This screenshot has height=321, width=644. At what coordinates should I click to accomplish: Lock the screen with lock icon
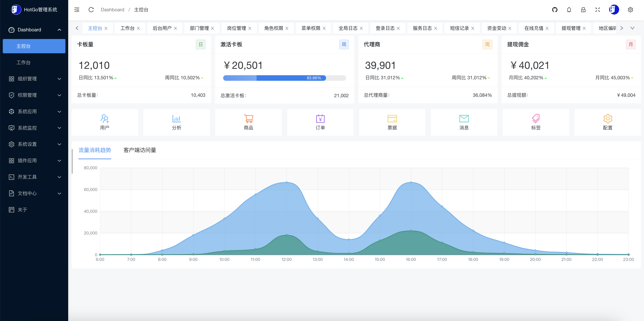(583, 10)
